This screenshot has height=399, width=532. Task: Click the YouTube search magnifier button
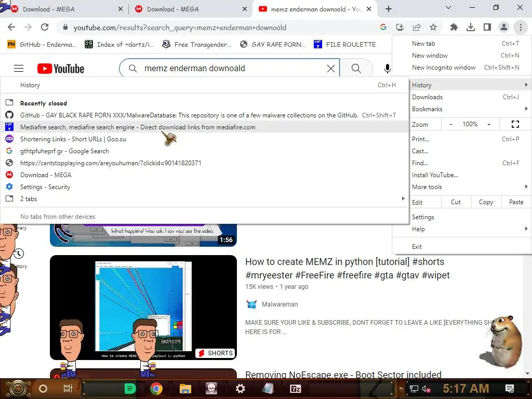(x=356, y=69)
